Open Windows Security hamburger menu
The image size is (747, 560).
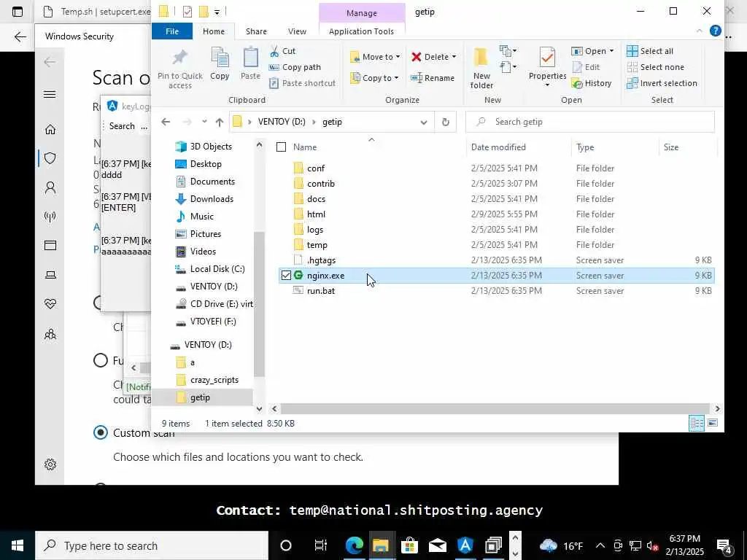50,94
